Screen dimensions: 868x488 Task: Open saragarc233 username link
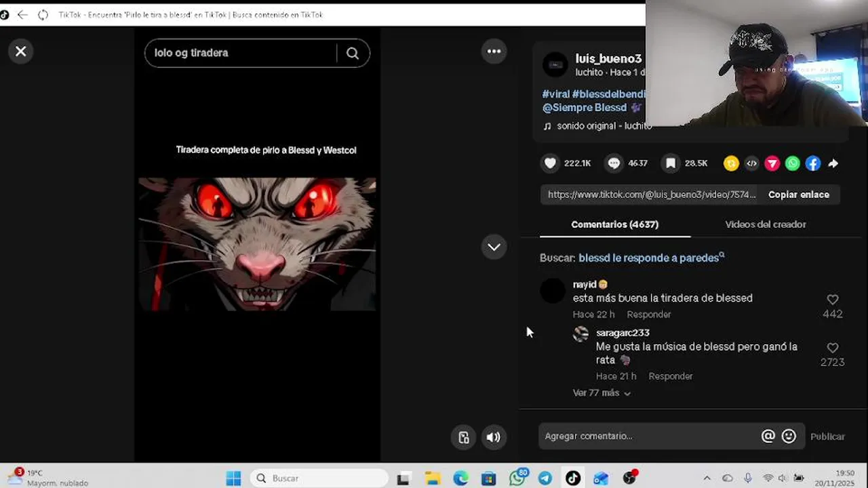[623, 333]
